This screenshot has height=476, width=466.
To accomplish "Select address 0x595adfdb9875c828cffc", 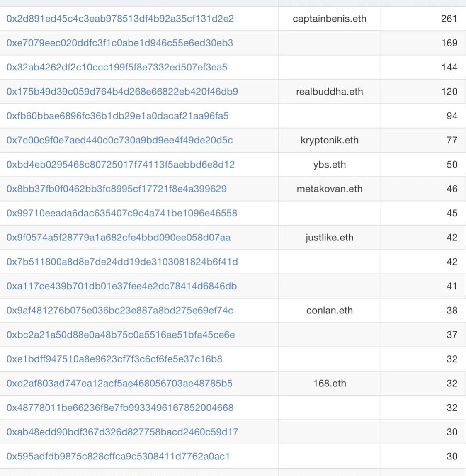I will tap(118, 456).
